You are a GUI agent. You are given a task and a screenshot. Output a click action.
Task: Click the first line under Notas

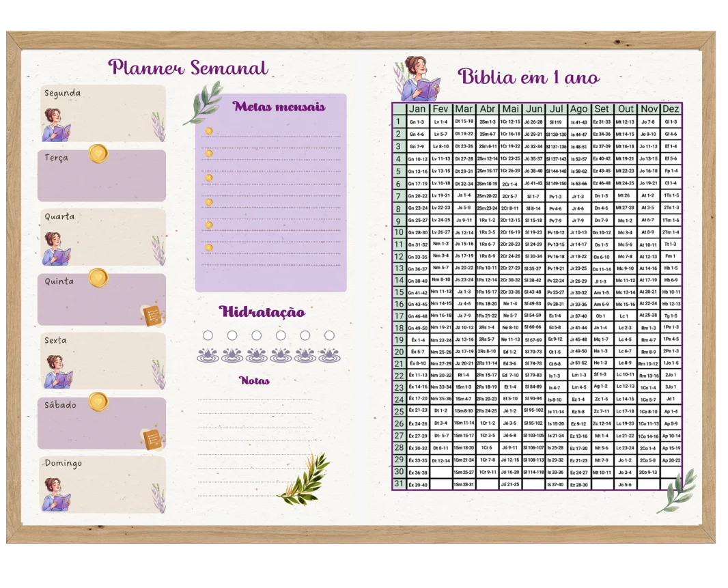tap(255, 400)
